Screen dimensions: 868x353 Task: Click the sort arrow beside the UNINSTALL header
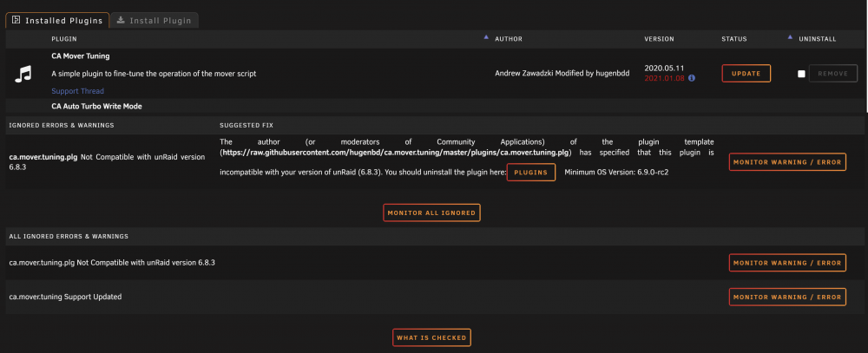click(x=790, y=37)
